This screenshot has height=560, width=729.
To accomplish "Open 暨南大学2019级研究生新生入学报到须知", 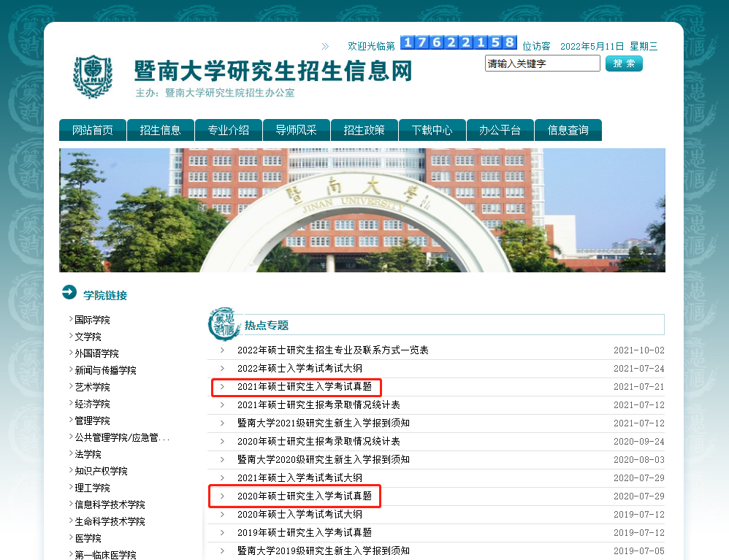I will pos(323,551).
